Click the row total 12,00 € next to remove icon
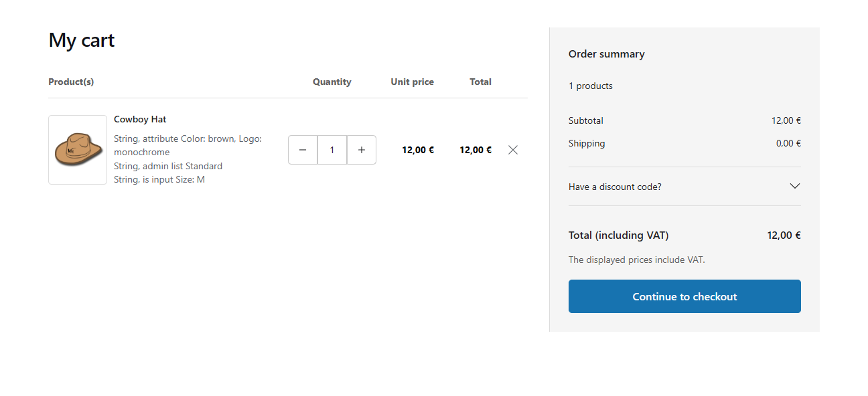This screenshot has height=396, width=868. (x=476, y=150)
